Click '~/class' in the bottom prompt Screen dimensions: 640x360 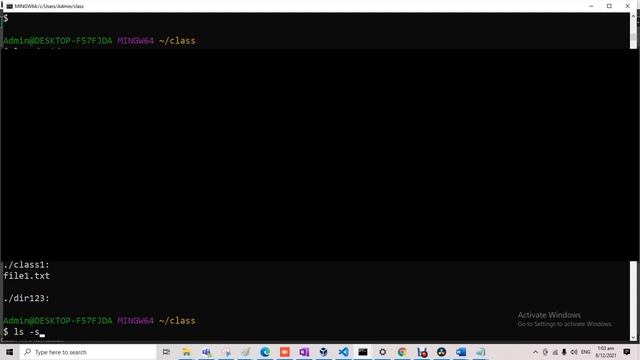[x=177, y=321]
